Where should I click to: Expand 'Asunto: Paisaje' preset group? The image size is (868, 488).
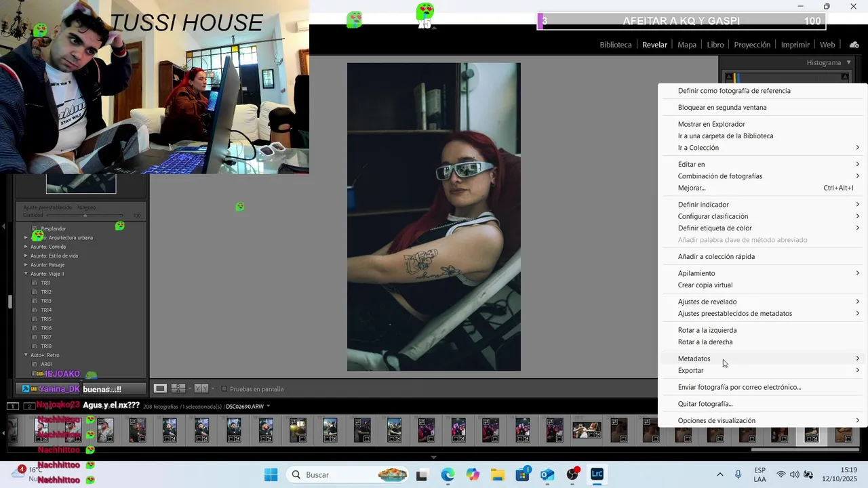26,265
